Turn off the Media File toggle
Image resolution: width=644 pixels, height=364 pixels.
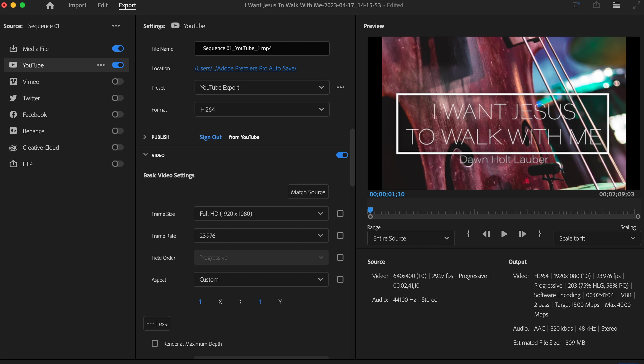[118, 48]
